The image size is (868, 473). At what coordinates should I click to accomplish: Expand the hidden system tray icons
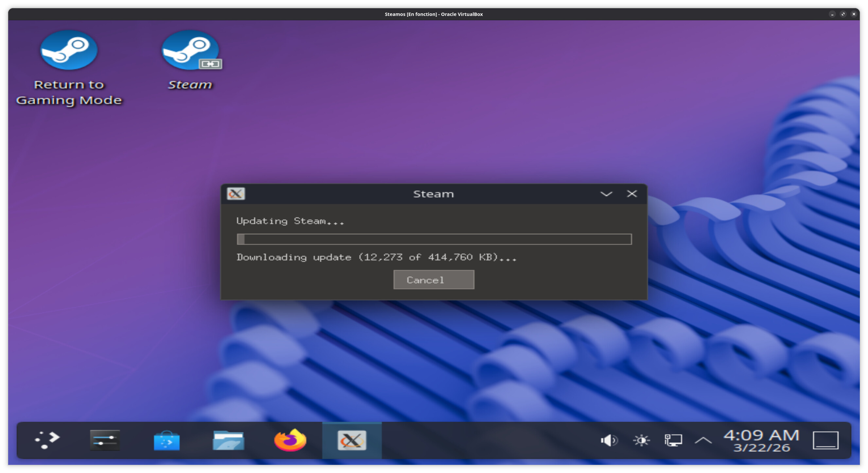(x=703, y=440)
